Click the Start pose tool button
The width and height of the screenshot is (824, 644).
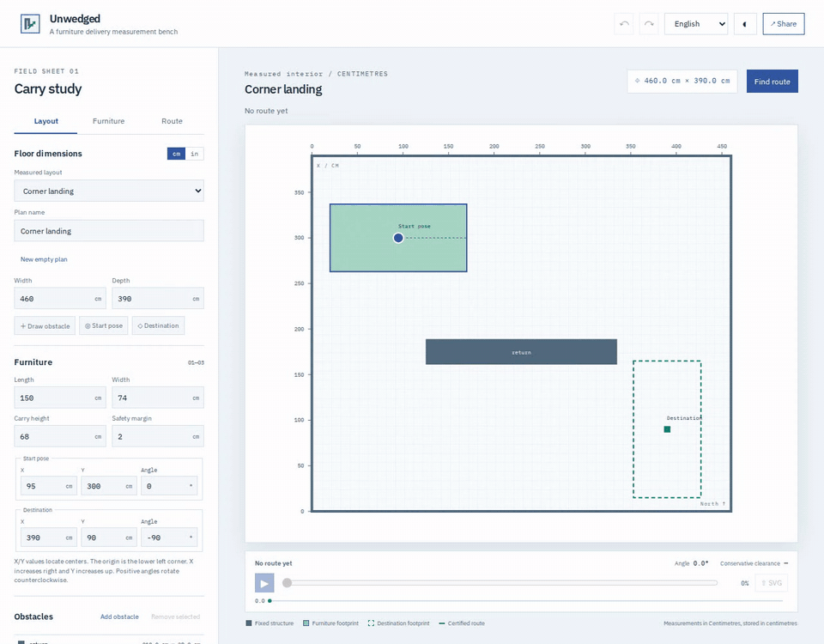(104, 326)
